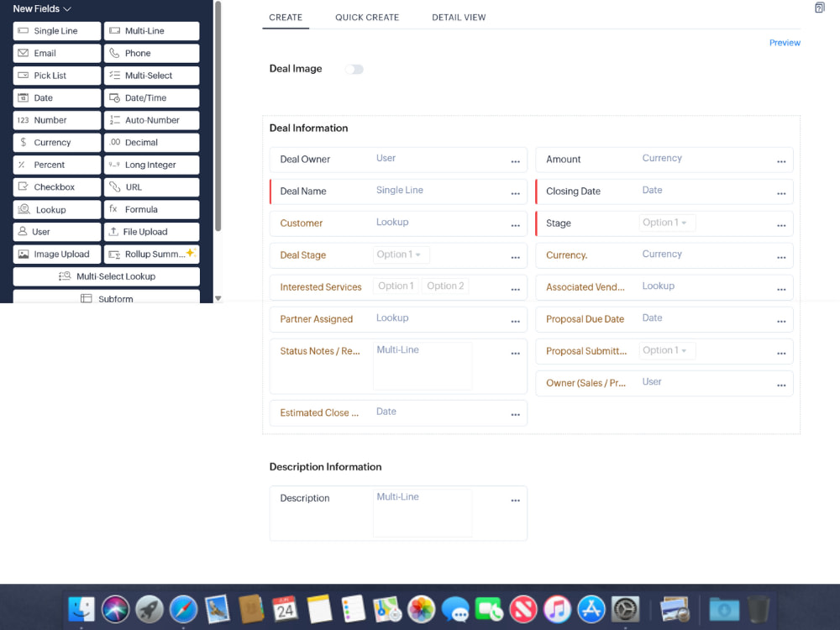
Task: Click the Preview link
Action: pos(785,43)
